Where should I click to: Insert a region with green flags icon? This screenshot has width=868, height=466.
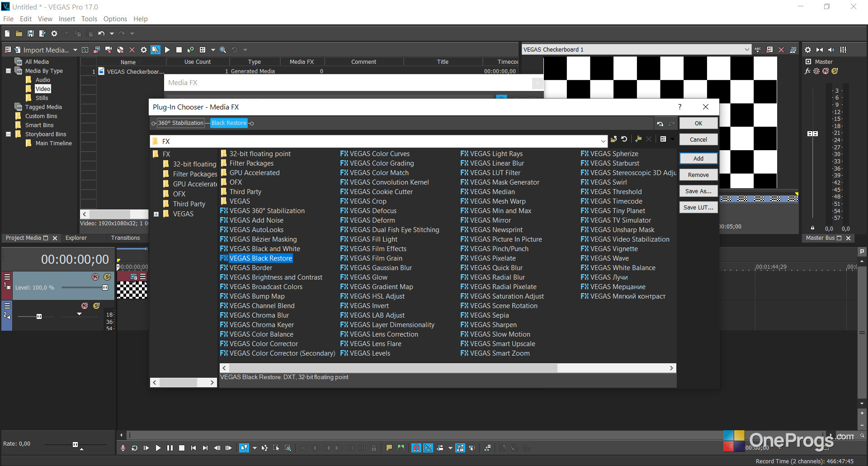point(401,448)
